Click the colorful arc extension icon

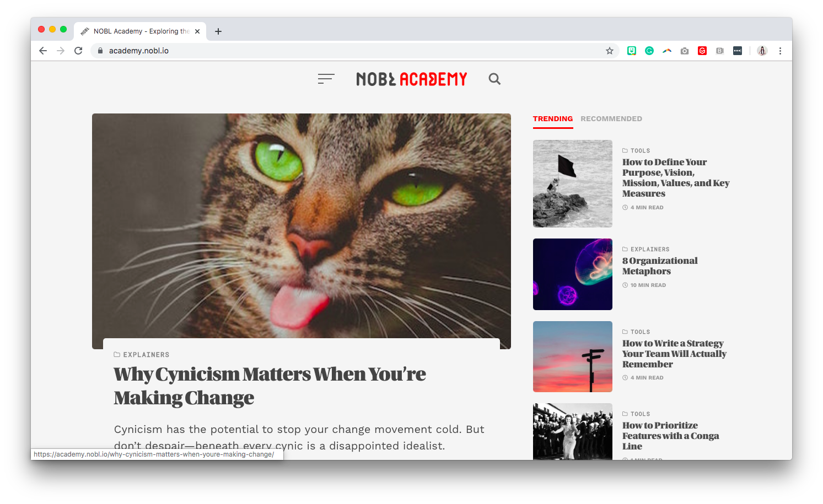(667, 51)
